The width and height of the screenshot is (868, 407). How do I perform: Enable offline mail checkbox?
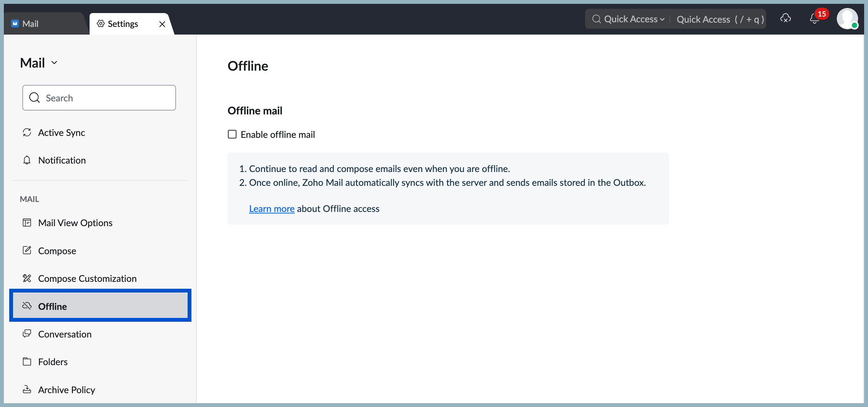coord(232,134)
